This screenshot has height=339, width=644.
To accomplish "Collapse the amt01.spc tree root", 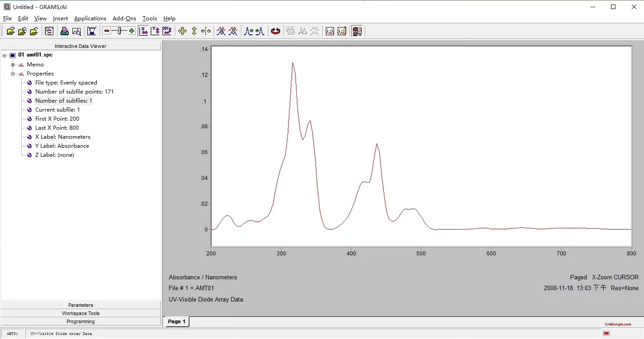I will (5, 55).
